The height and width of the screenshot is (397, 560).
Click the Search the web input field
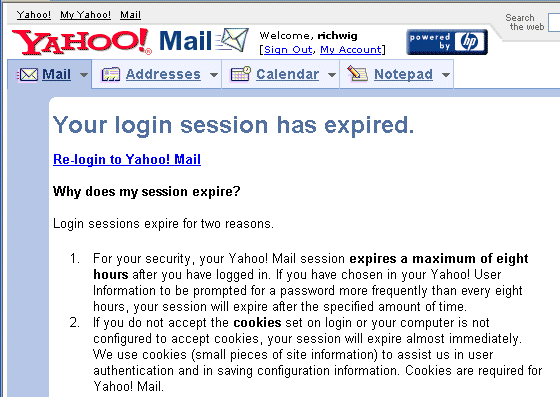[554, 22]
